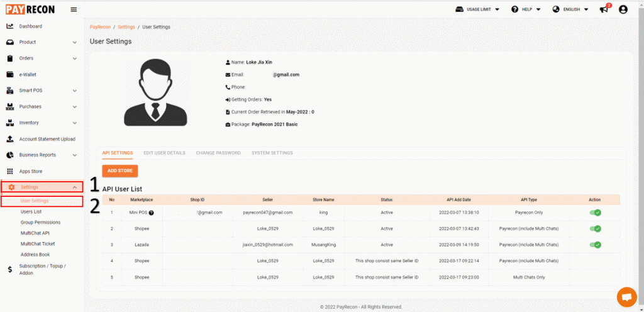Click the e-Wallet icon
Screen dimensions: 644x312
pos(10,75)
